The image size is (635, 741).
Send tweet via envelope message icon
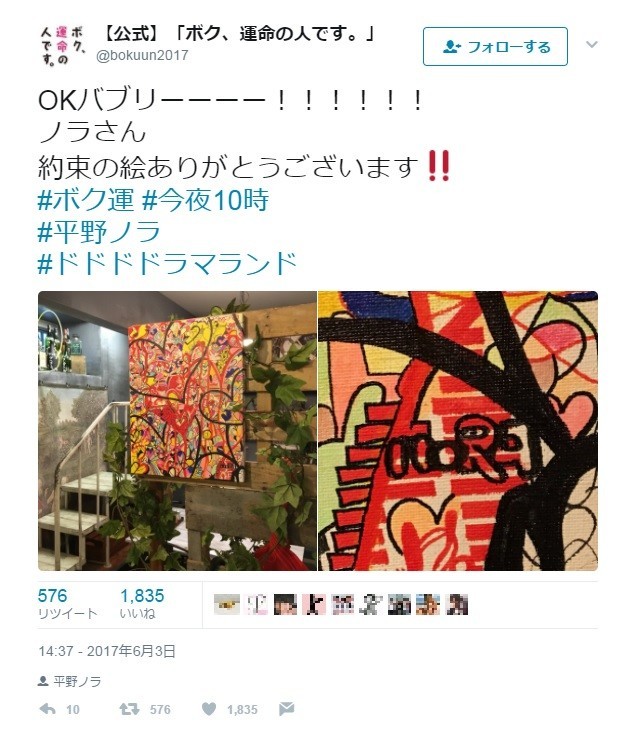[286, 708]
